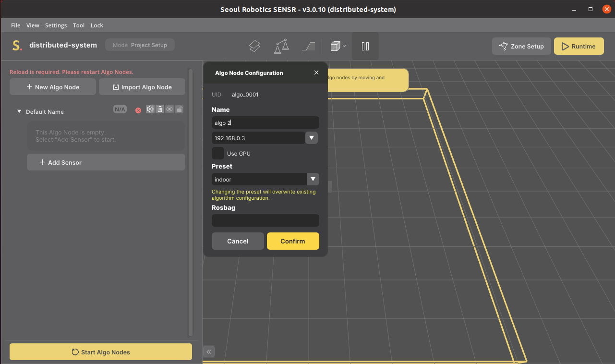Open the Preset dropdown arrow
The width and height of the screenshot is (615, 364).
coord(313,179)
